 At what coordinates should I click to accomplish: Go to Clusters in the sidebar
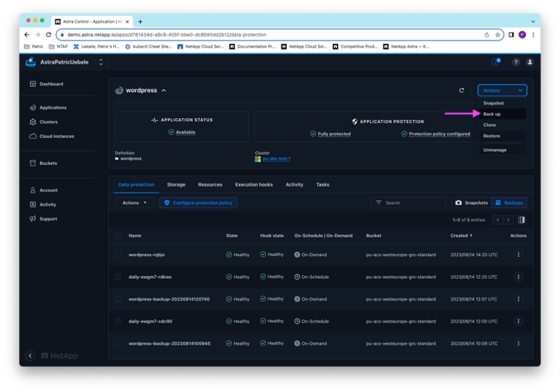tap(43, 122)
